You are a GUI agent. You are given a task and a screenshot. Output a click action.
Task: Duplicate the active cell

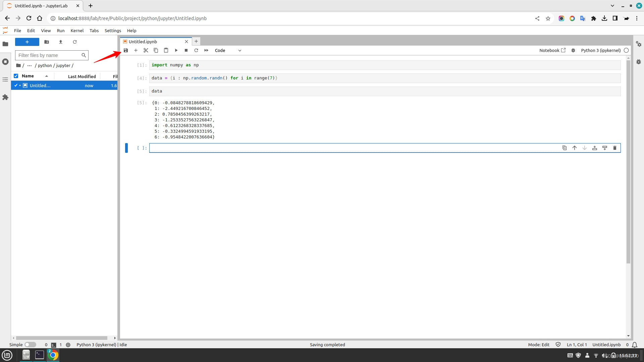565,148
